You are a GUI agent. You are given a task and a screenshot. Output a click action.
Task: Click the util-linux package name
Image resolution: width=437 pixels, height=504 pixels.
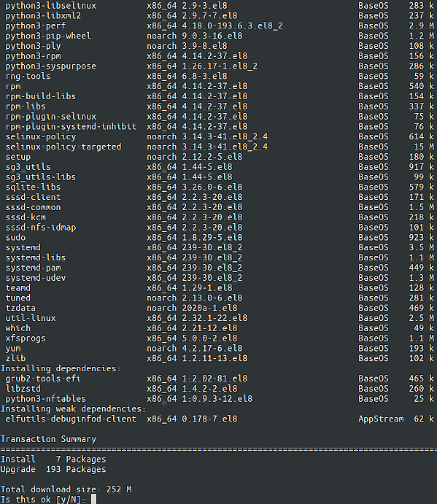pyautogui.click(x=31, y=318)
